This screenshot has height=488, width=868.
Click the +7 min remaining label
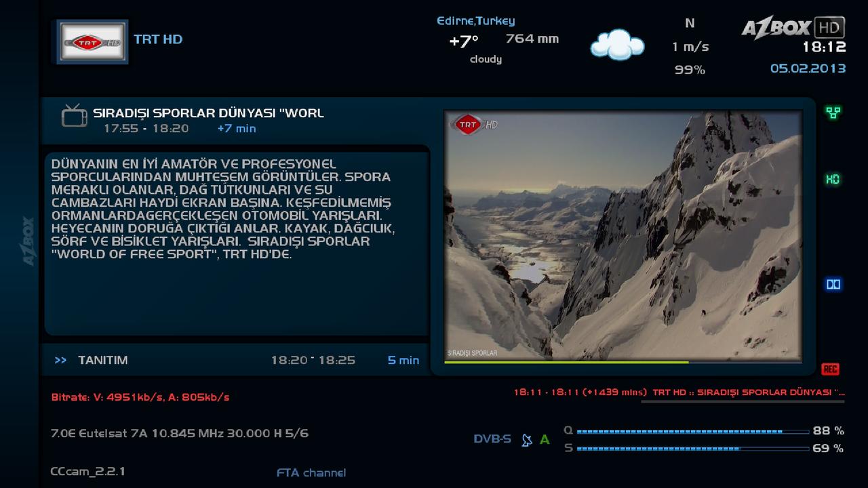(237, 129)
